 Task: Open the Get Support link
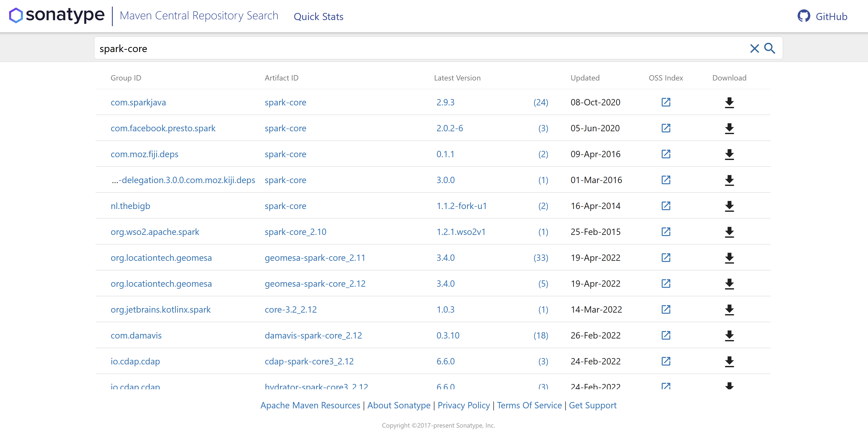tap(592, 405)
